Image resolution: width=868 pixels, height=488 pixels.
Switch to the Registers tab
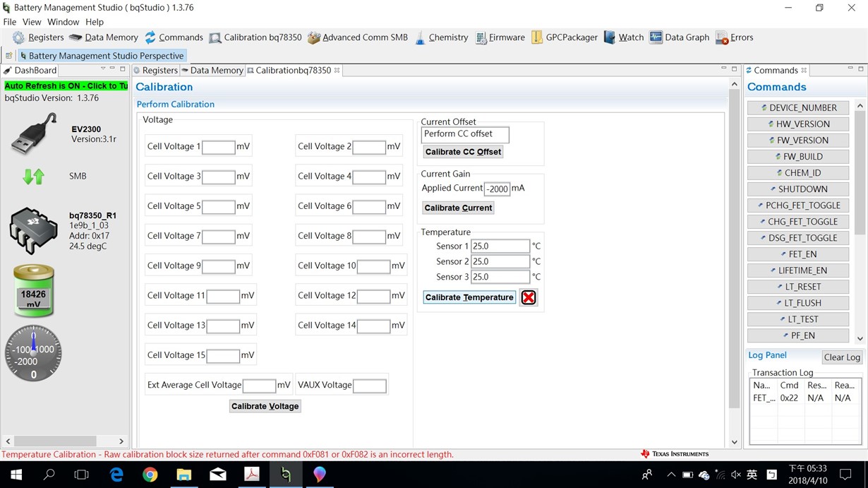(155, 70)
